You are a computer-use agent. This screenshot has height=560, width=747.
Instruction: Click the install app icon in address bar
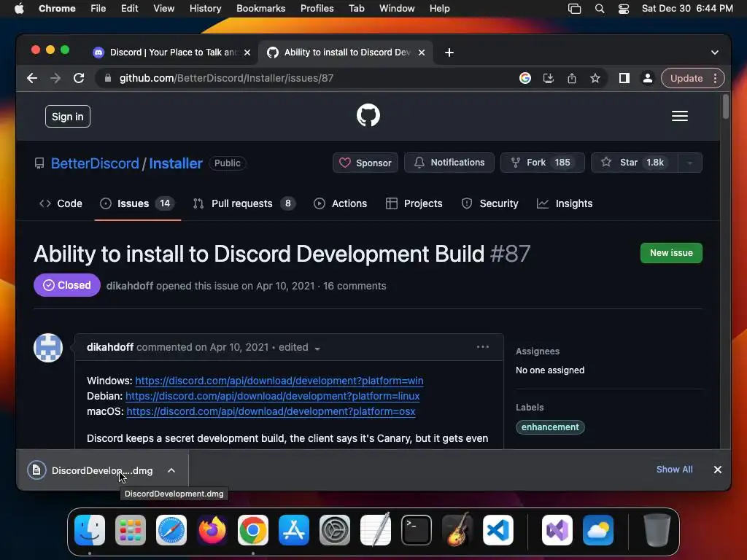click(549, 78)
